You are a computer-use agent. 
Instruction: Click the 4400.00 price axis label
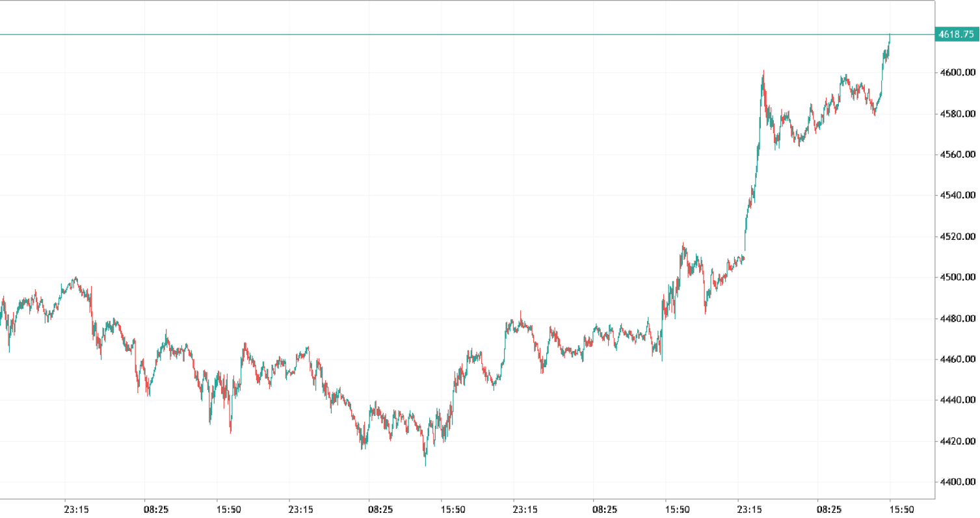tap(958, 482)
